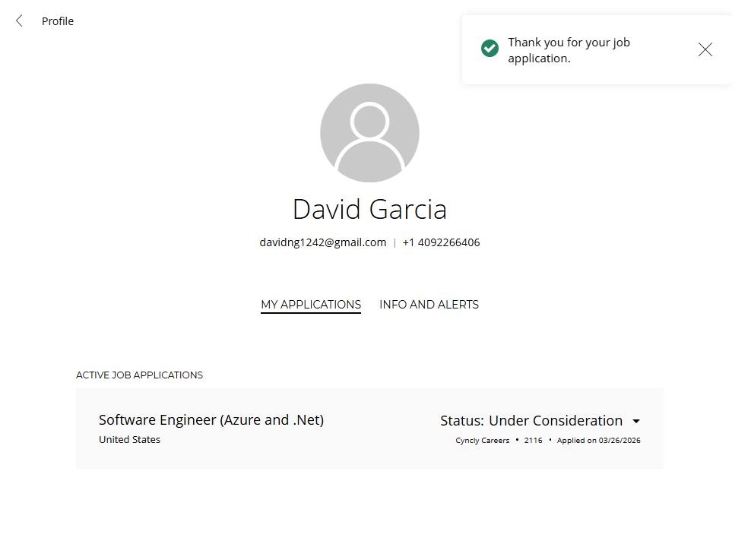Viewport: 732px width, 560px height.
Task: Open the Software Engineer (Azure and .Net) application
Action: pos(211,420)
